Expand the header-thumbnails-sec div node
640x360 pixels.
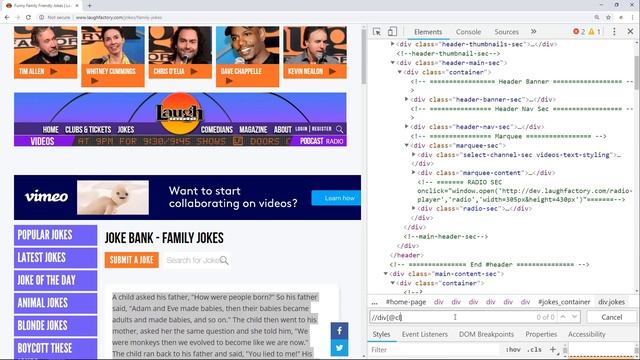393,44
